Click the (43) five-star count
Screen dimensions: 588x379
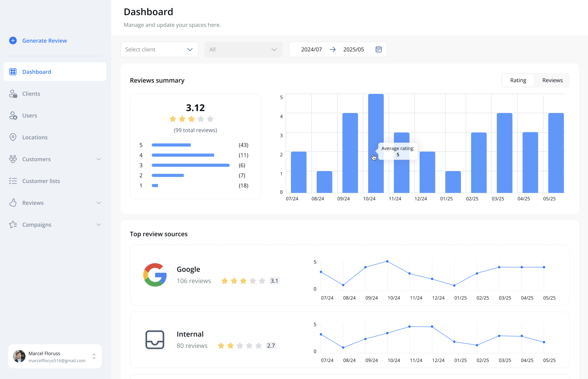tap(243, 145)
